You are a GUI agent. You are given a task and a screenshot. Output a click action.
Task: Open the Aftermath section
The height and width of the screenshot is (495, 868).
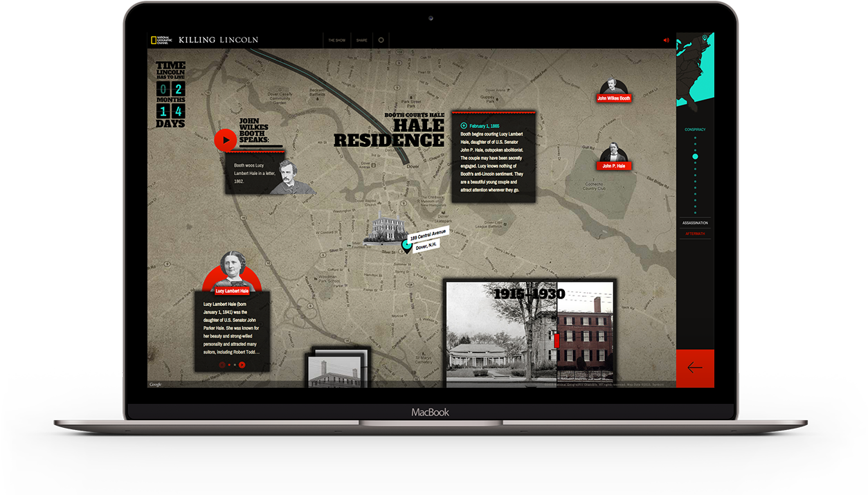[695, 233]
